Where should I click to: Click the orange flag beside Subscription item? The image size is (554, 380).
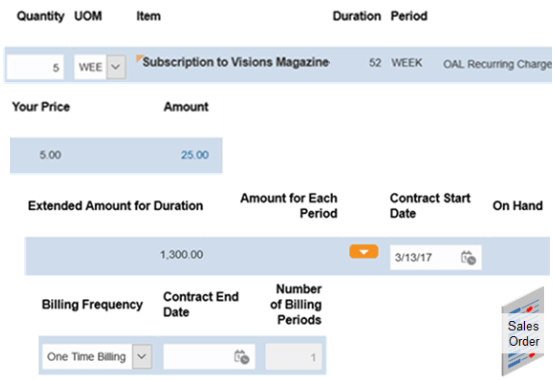pos(139,58)
